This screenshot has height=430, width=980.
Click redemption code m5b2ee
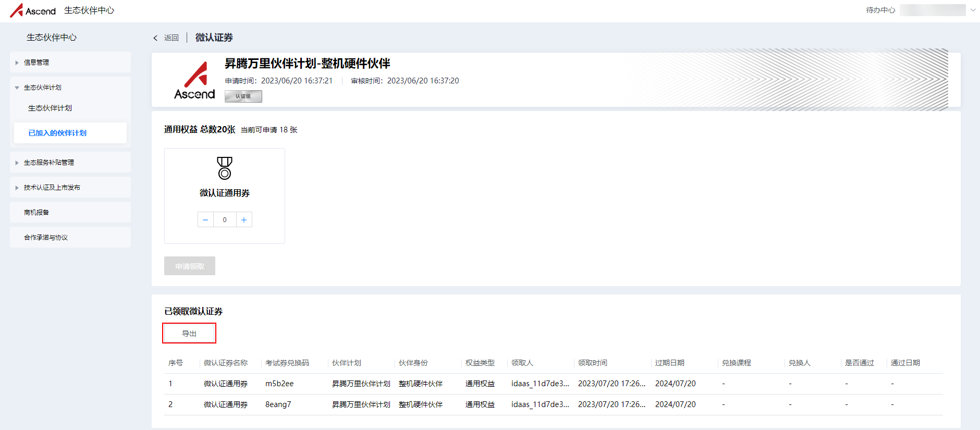pyautogui.click(x=279, y=384)
